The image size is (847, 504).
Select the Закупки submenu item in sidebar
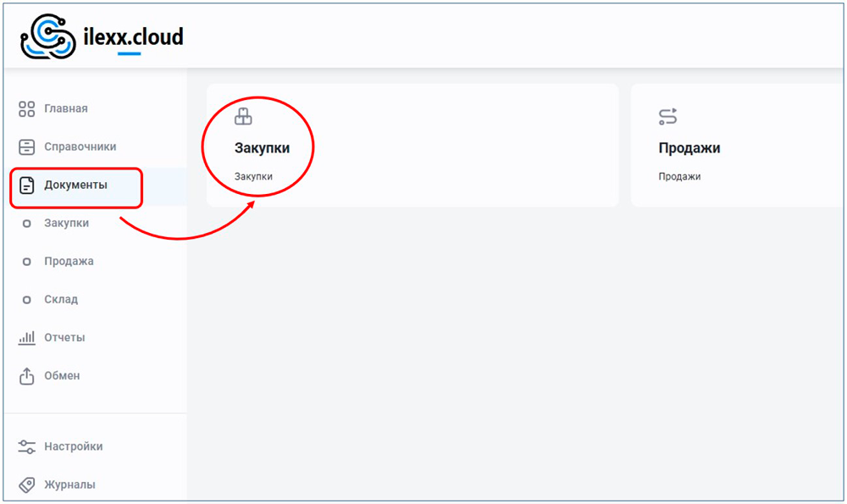[x=66, y=223]
